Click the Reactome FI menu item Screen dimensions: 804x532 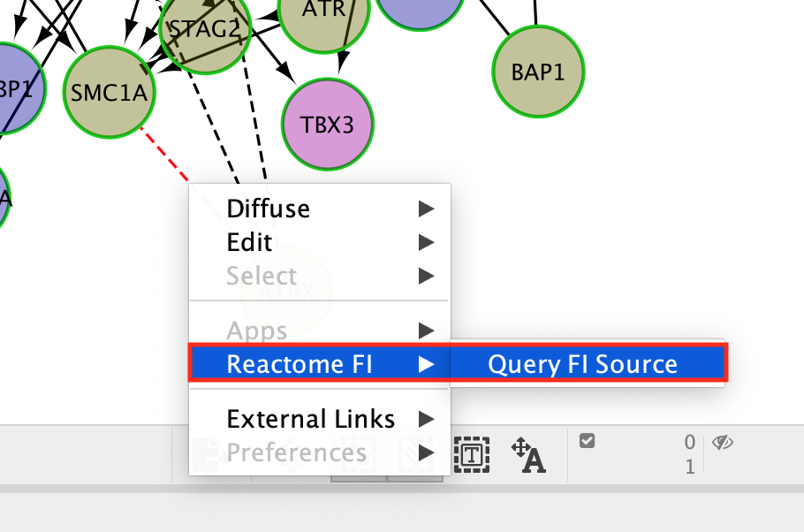tap(299, 364)
